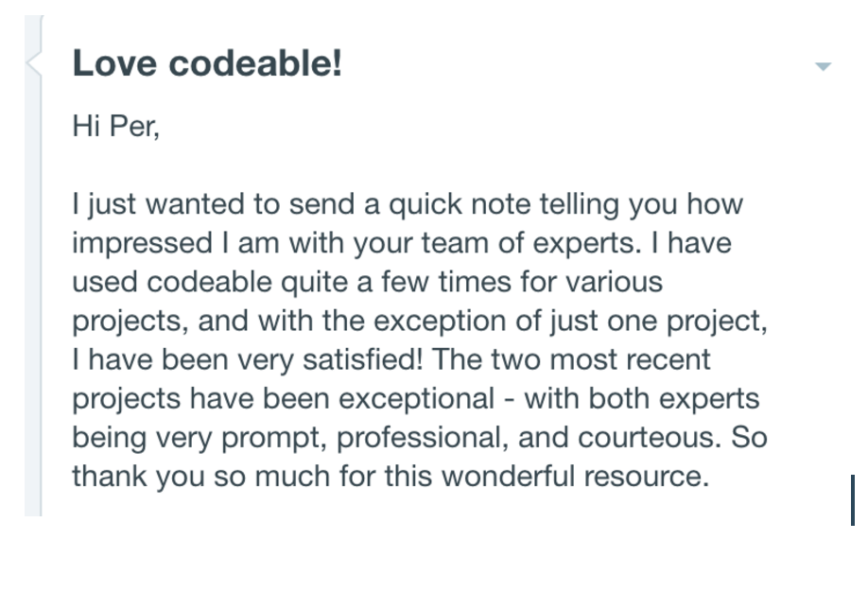Open the message options dropdown arrow

[x=824, y=66]
